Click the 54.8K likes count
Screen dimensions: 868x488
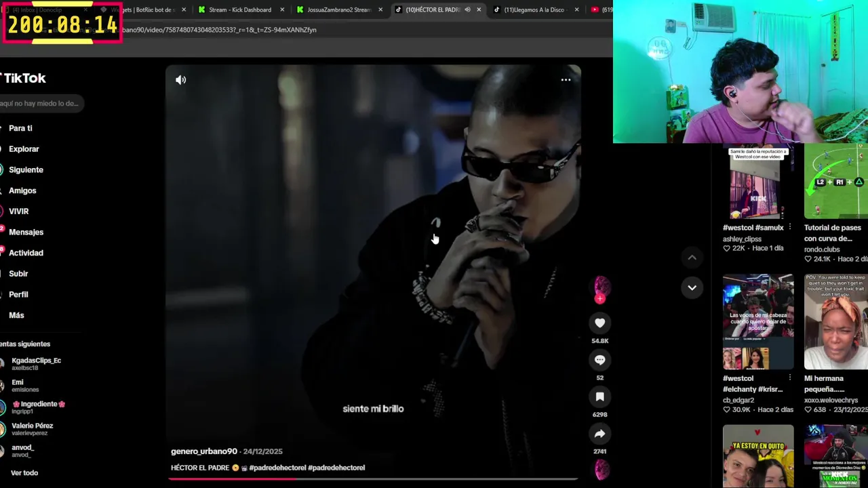(x=599, y=341)
